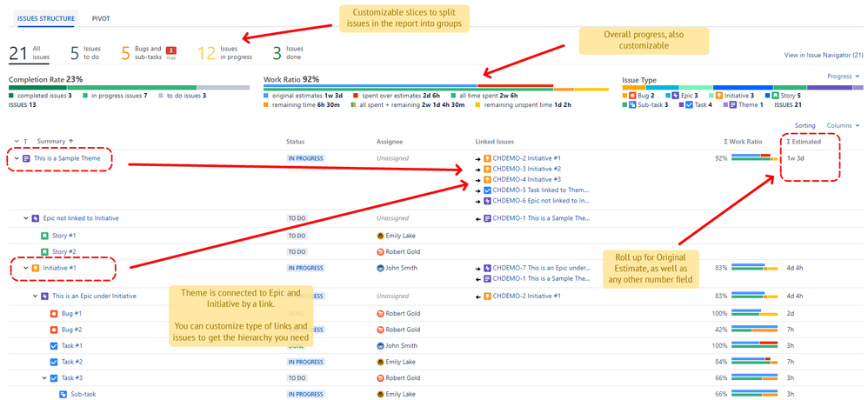
Task: Open linked issue CHDEMO-4 Initiative #3
Action: [x=526, y=180]
